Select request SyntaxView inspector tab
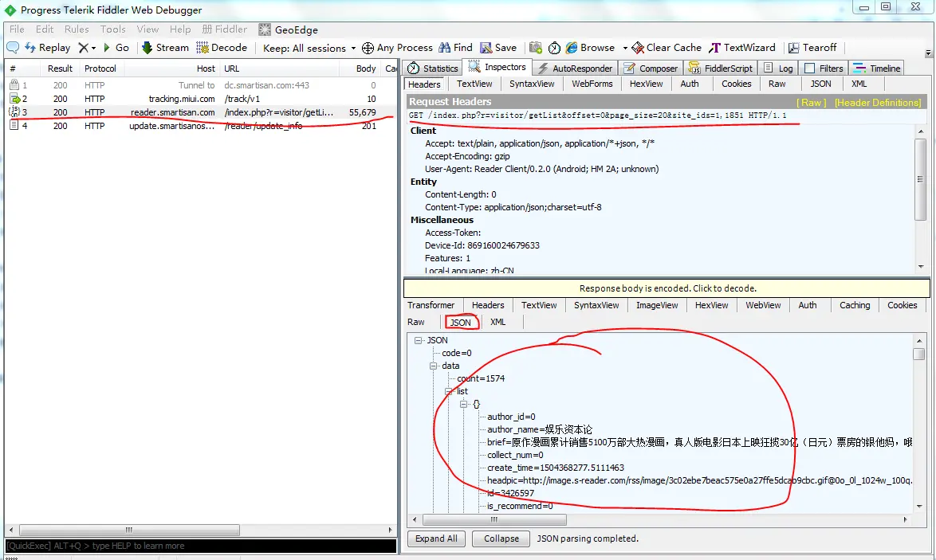This screenshot has height=560, width=936. click(x=532, y=84)
